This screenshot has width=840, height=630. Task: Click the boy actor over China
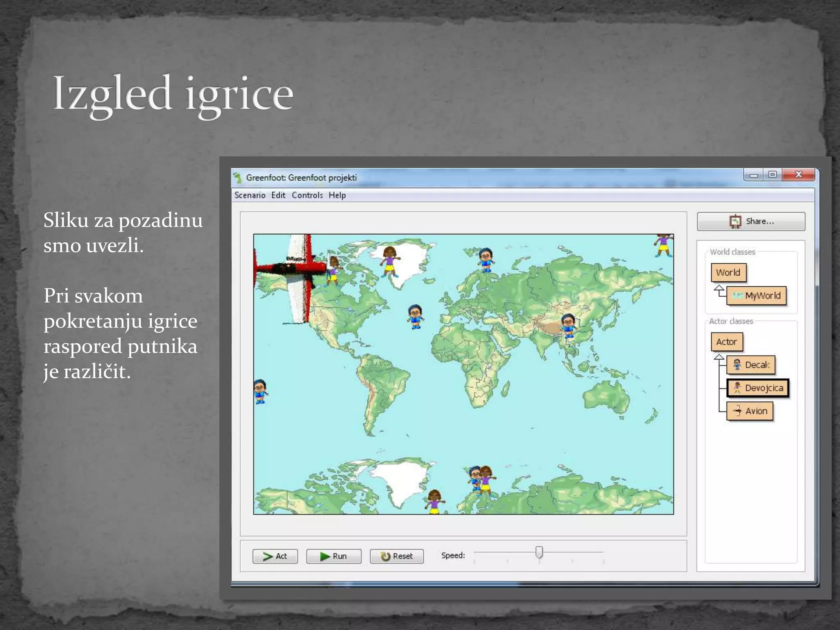coord(568,325)
